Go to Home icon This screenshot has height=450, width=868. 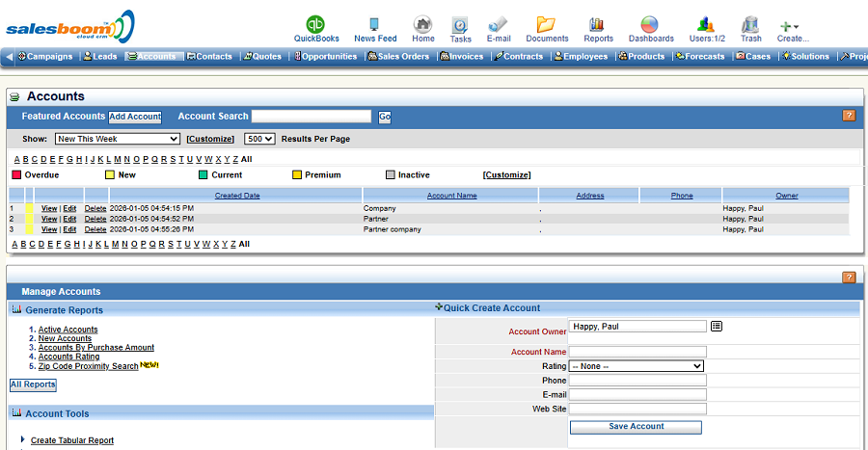tap(422, 24)
